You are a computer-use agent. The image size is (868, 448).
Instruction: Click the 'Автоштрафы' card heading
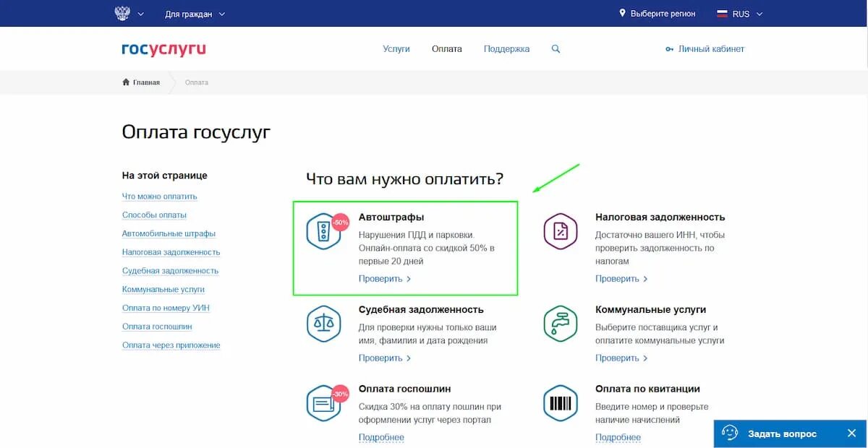pos(391,217)
